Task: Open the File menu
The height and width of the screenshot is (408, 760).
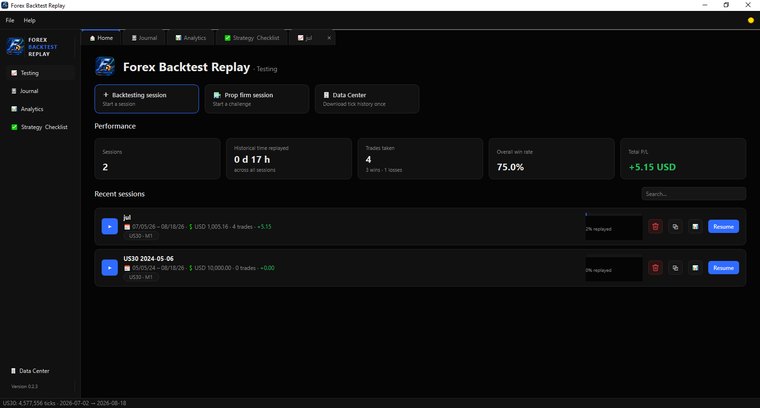Action: 10,20
